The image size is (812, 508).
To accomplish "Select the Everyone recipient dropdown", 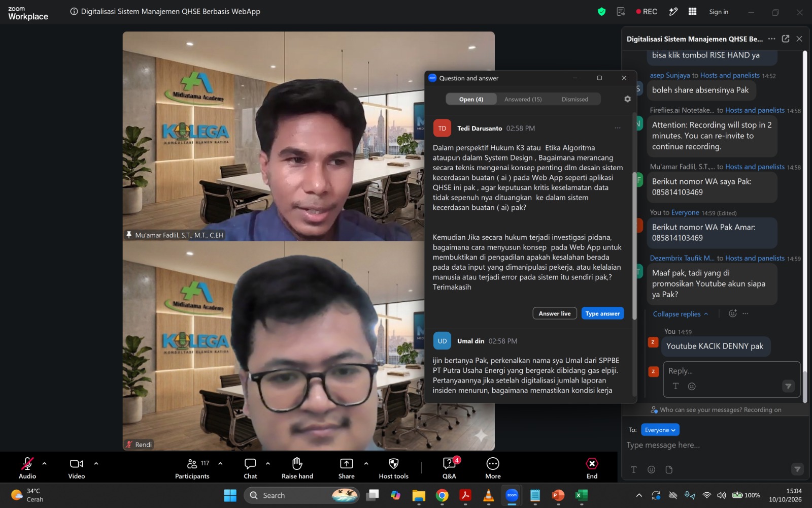I will click(660, 430).
